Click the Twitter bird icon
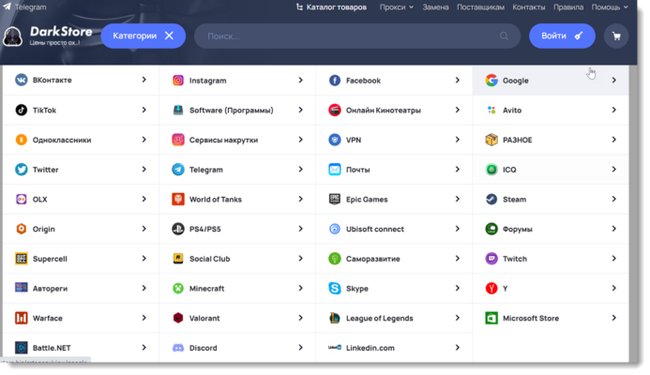 click(21, 169)
